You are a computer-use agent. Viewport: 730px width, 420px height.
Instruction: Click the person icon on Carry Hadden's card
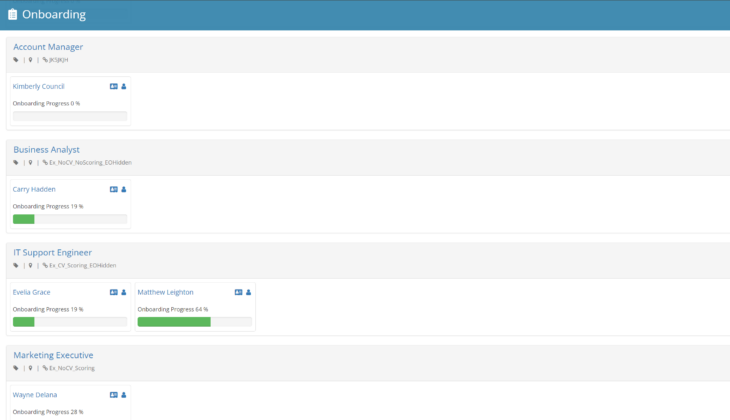(124, 189)
